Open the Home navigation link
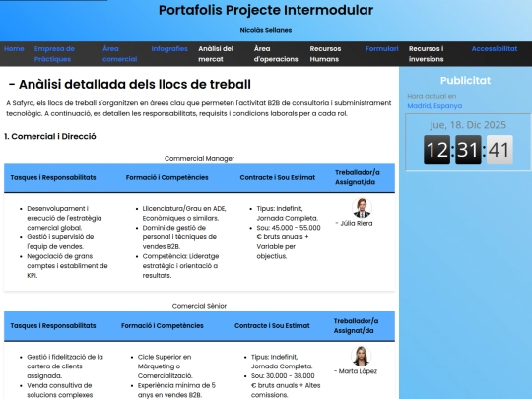The width and height of the screenshot is (532, 399). (14, 49)
